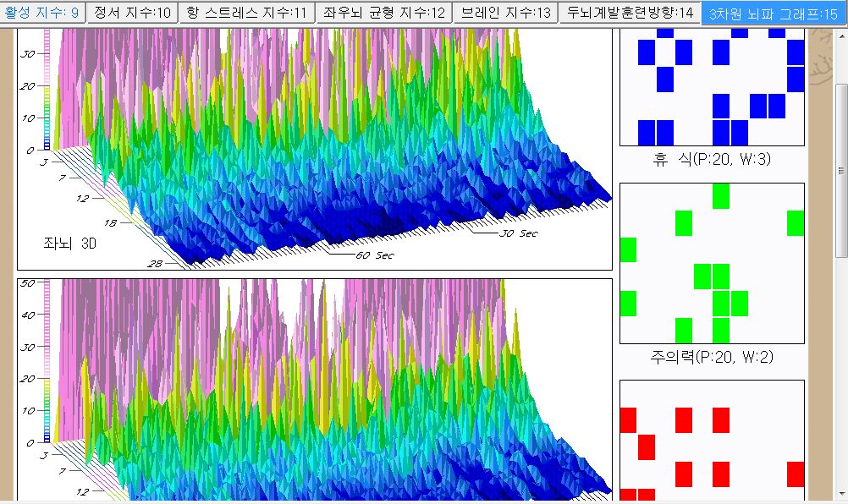Click the 60 Sec time axis marker
This screenshot has width=848, height=504.
click(373, 255)
